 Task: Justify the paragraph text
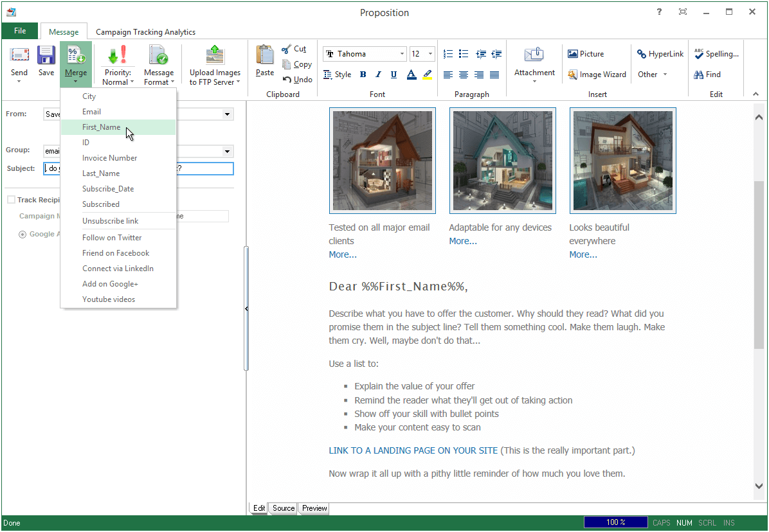point(494,75)
